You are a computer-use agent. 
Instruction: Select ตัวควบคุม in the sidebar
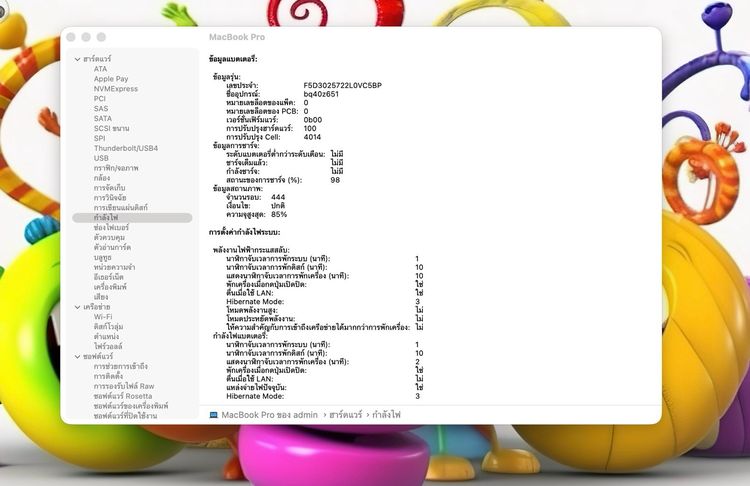tap(110, 237)
